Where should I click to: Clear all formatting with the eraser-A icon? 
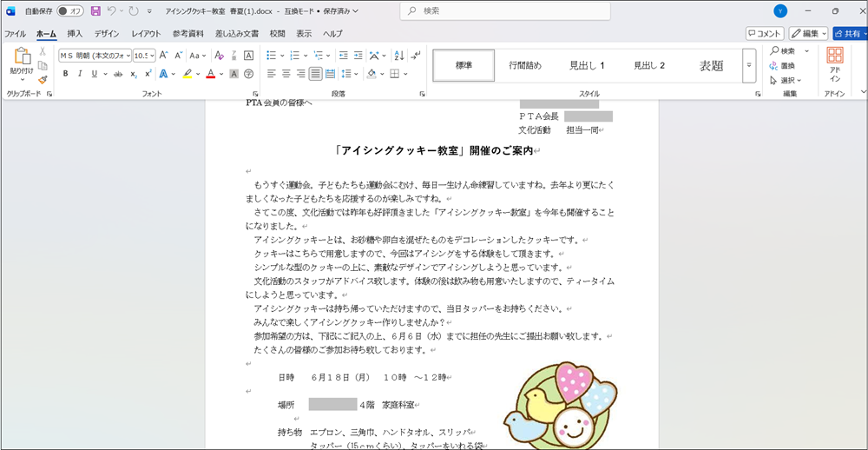tap(219, 56)
